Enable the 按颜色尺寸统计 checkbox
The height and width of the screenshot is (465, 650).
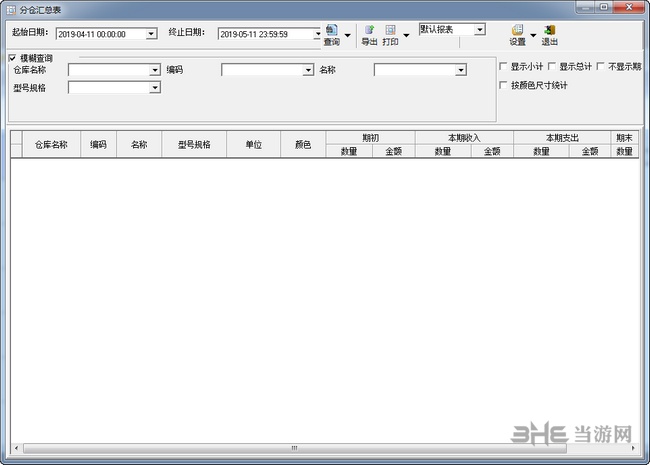tap(503, 85)
